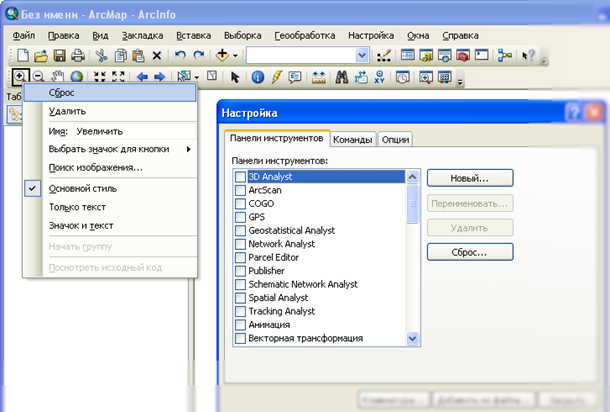Select the Zoom Out magnifier tool
Image resolution: width=610 pixels, height=412 pixels.
pyautogui.click(x=37, y=76)
